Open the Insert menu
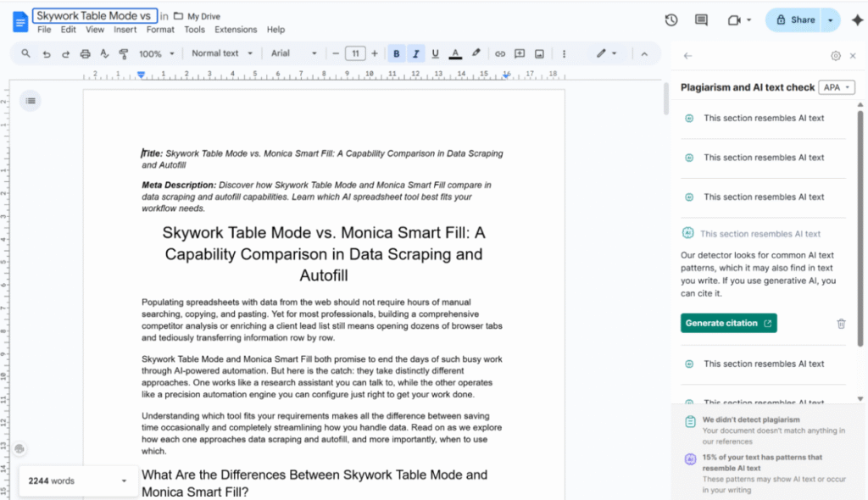 [125, 30]
